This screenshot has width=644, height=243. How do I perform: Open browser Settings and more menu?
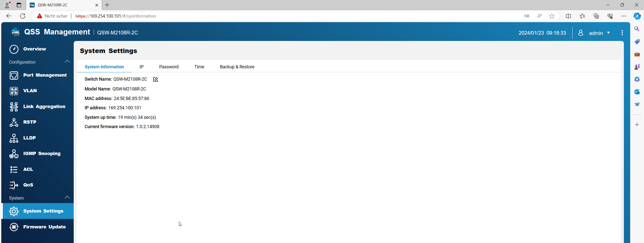pyautogui.click(x=624, y=16)
